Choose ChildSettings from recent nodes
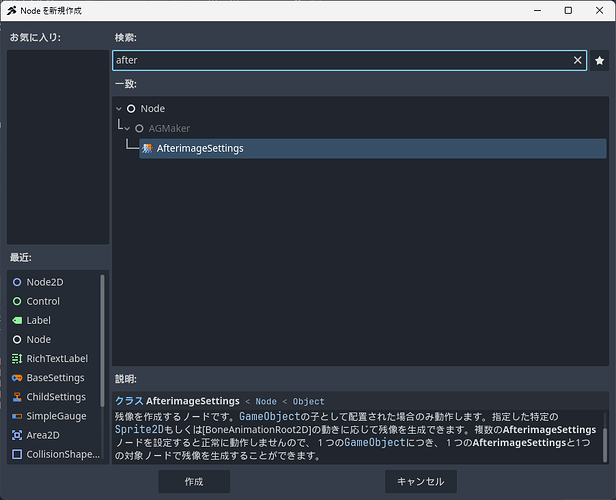Screen dimensions: 616x500 (55, 397)
